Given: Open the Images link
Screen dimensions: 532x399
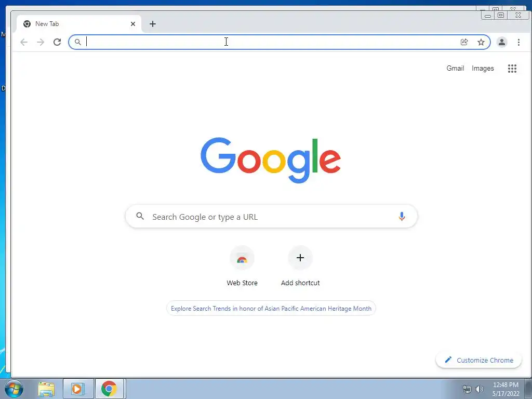Looking at the screenshot, I should click(x=483, y=68).
